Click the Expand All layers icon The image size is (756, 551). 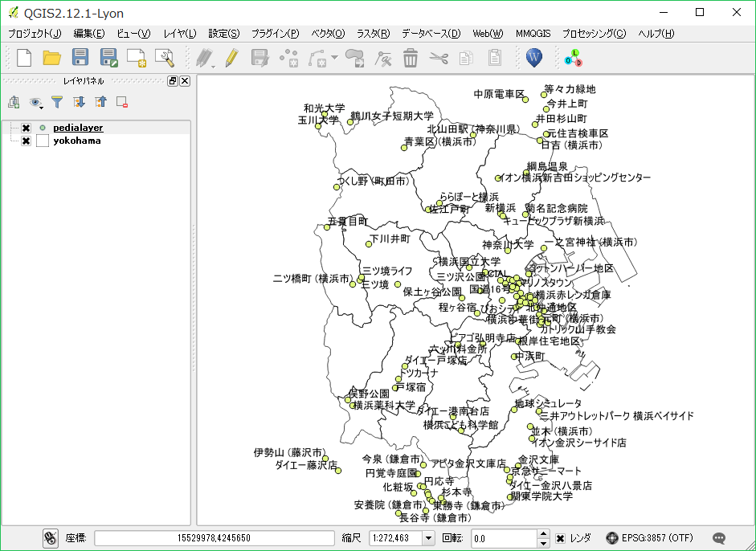(79, 102)
